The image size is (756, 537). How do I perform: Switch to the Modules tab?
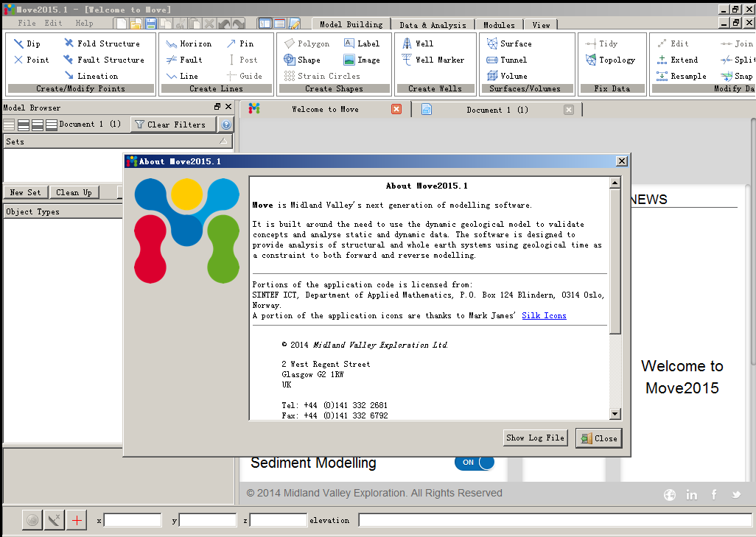(499, 25)
